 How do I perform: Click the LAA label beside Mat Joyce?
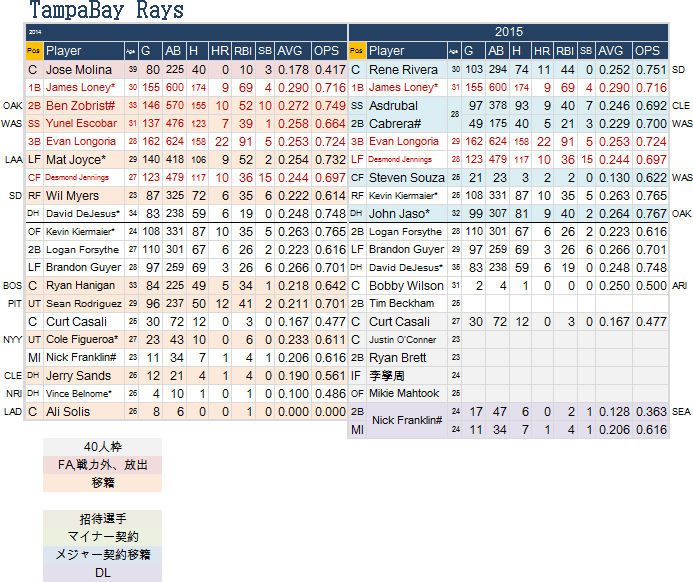pyautogui.click(x=14, y=160)
